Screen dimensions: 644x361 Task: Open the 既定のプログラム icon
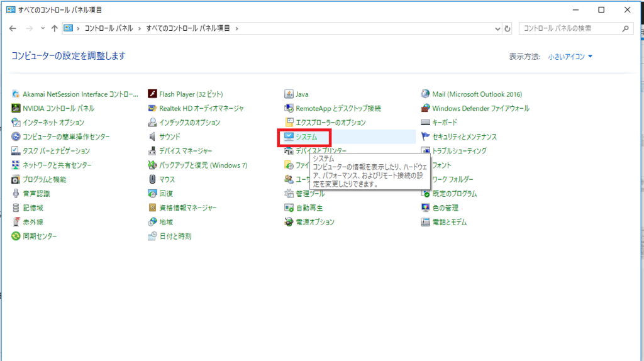pos(426,194)
